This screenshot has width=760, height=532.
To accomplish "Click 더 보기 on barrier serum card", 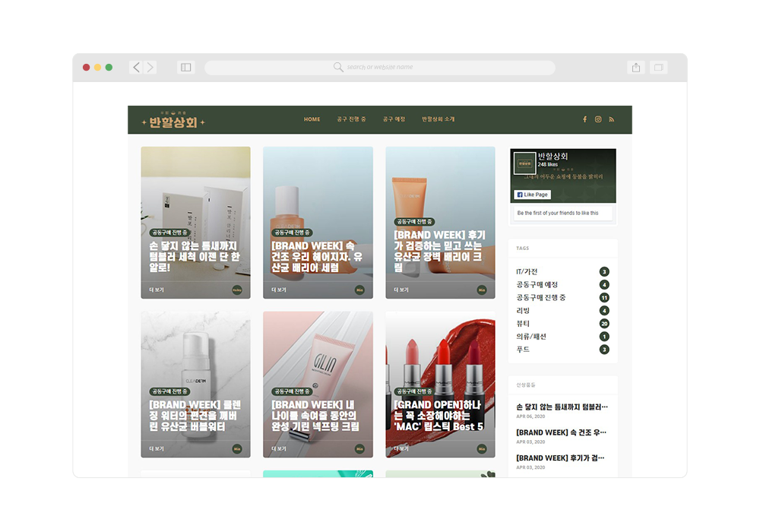I will point(279,290).
